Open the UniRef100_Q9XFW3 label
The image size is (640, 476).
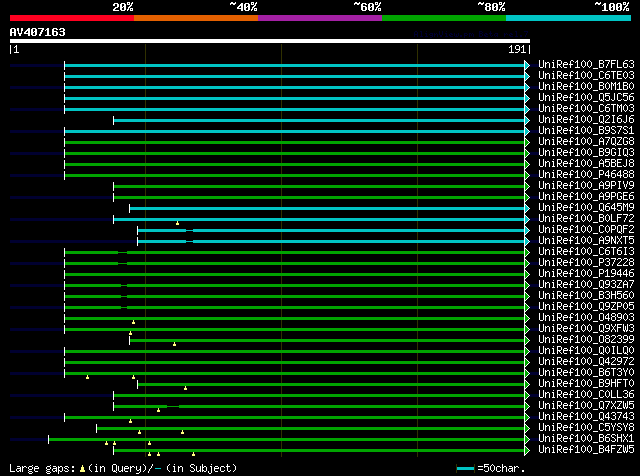[586, 329]
